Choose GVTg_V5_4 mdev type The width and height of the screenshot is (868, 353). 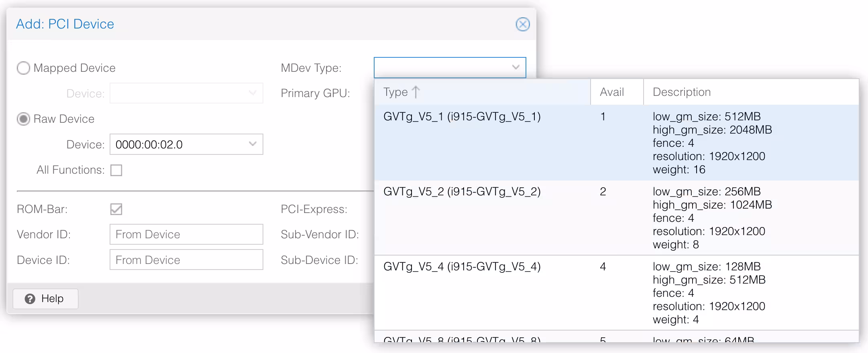click(462, 267)
